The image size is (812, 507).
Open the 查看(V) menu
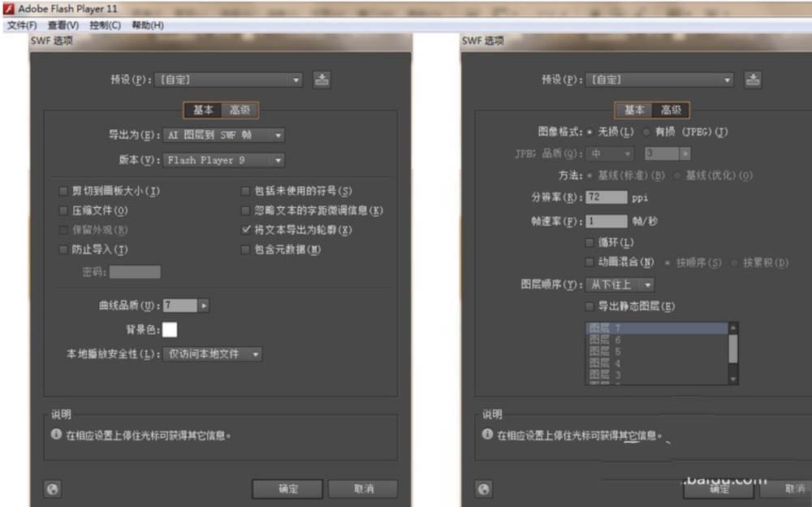coord(63,25)
